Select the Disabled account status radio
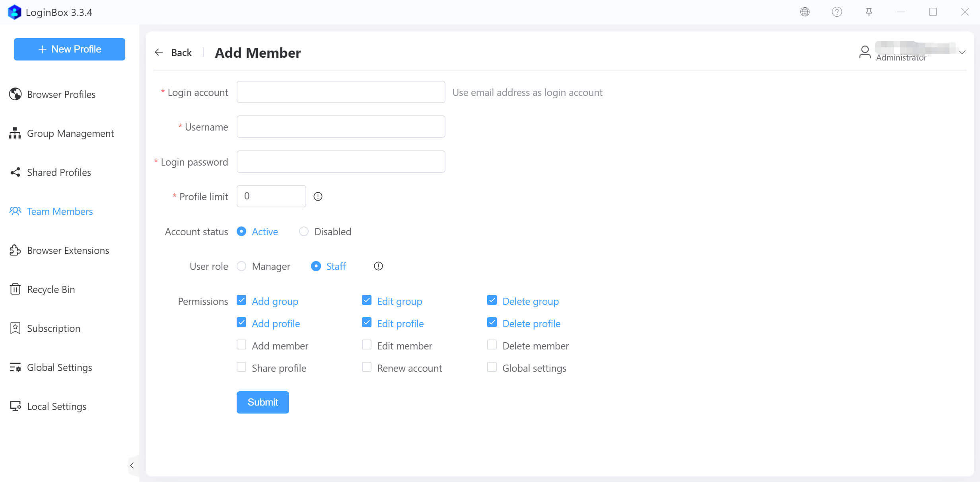 click(x=304, y=231)
